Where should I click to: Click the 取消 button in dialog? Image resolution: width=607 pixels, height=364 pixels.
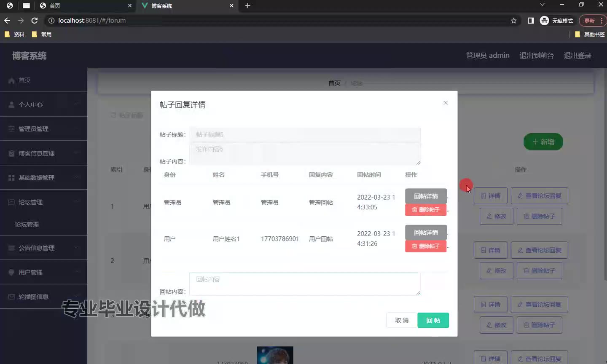402,320
